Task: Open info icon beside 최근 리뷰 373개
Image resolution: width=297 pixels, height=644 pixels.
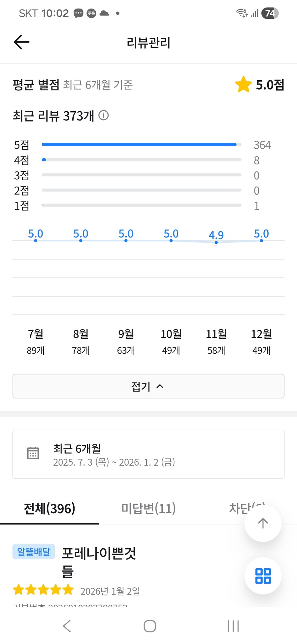Action: [x=104, y=115]
